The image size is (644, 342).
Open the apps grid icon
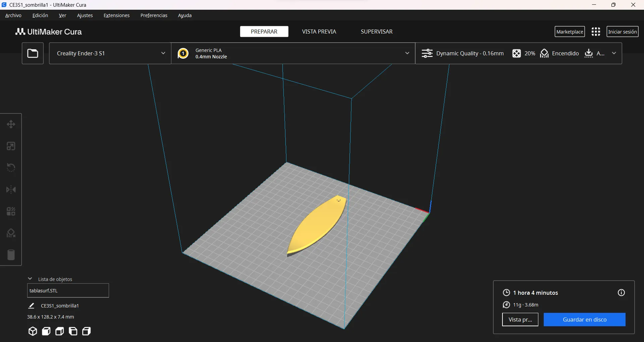coord(596,32)
